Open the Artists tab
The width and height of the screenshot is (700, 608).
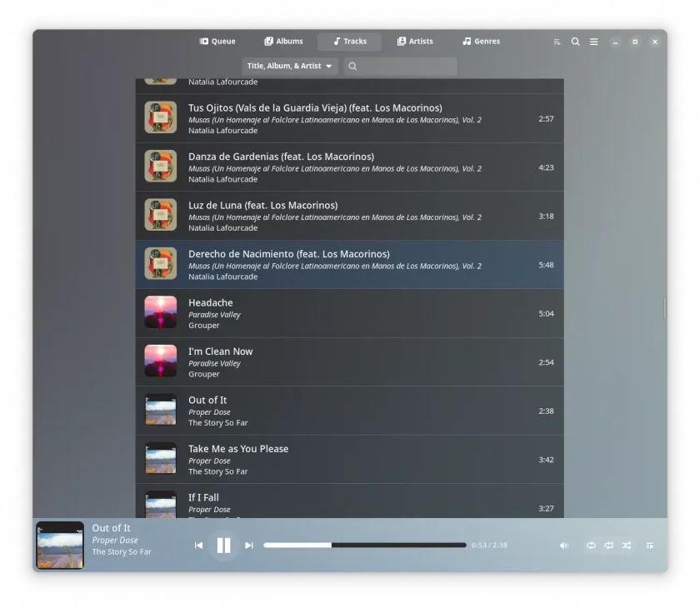click(415, 42)
